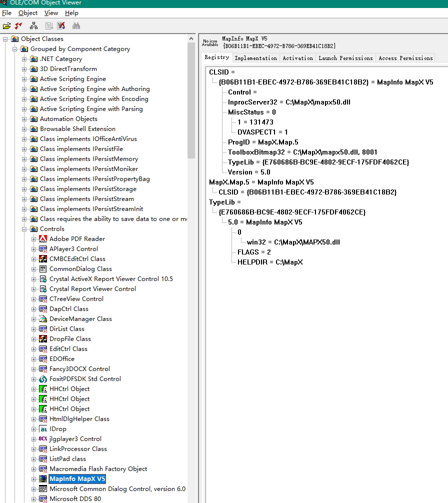Click the DropFile Class icon

43,339
